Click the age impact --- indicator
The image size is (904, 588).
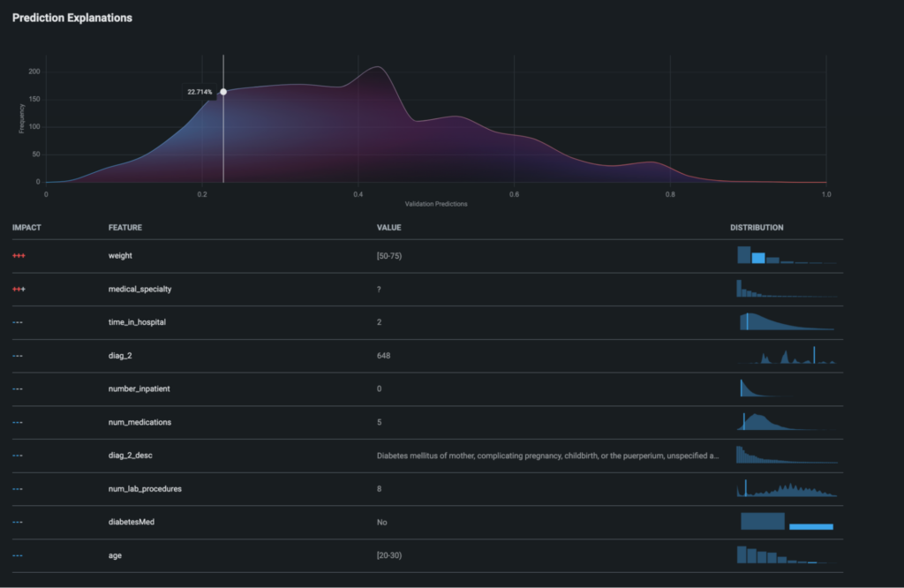(x=18, y=555)
